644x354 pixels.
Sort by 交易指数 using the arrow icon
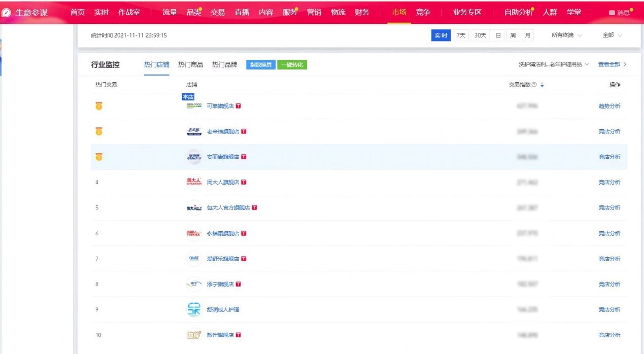pyautogui.click(x=542, y=85)
